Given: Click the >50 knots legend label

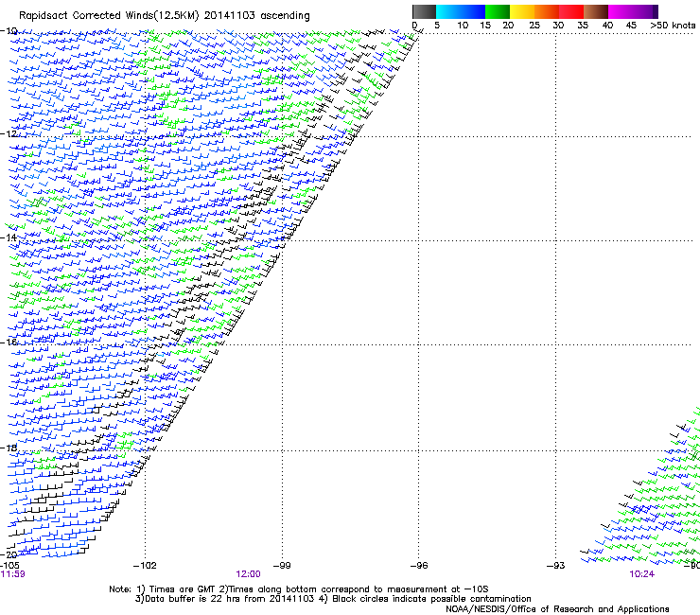Looking at the screenshot, I should [x=673, y=26].
